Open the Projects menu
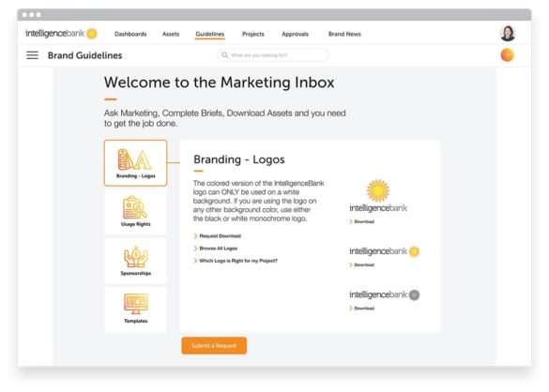549x392 pixels. 253,34
